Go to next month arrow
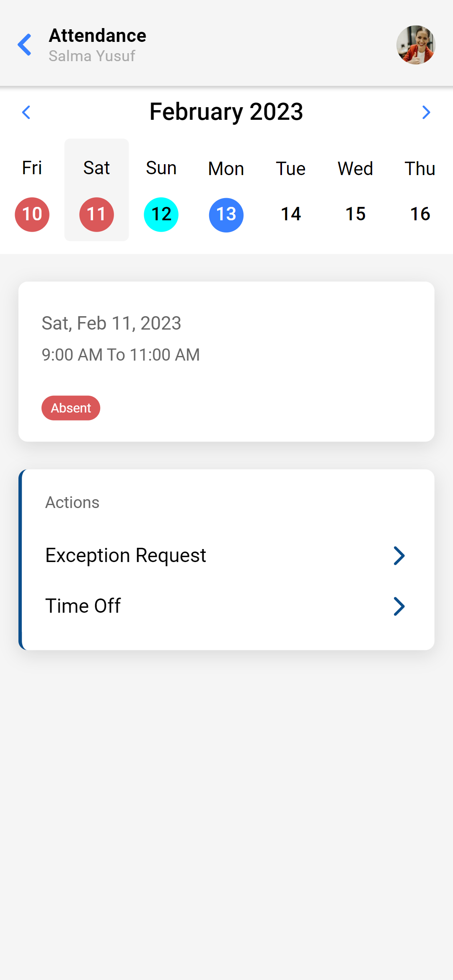This screenshot has height=980, width=453. tap(426, 112)
